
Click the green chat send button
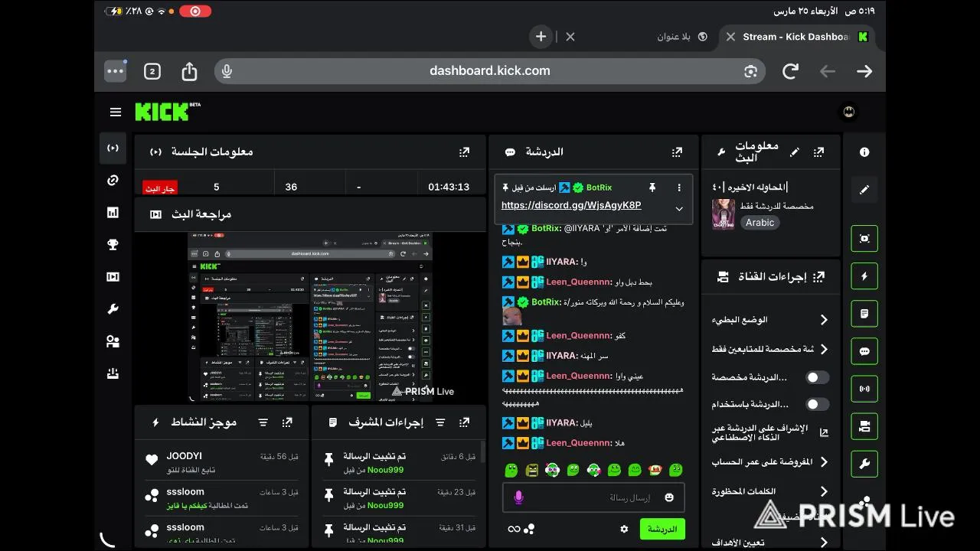click(x=662, y=529)
